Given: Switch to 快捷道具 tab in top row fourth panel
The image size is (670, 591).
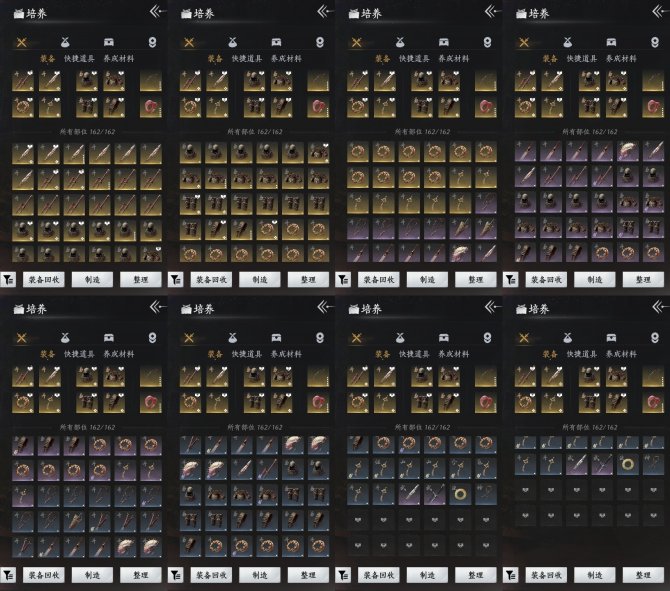Looking at the screenshot, I should pyautogui.click(x=582, y=59).
